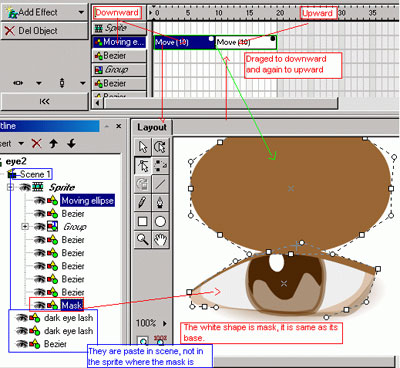This screenshot has width=400, height=368.
Task: Switch to the Layout tab
Action: point(152,127)
